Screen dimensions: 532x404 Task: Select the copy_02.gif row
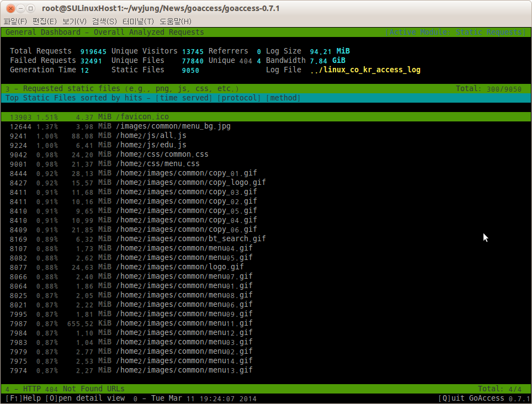266,201
